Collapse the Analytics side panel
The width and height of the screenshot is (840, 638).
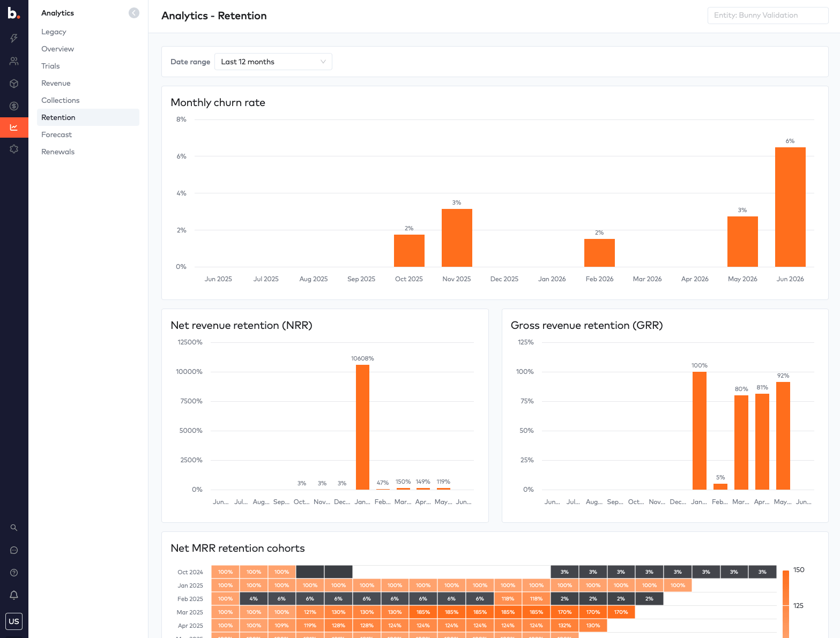134,13
